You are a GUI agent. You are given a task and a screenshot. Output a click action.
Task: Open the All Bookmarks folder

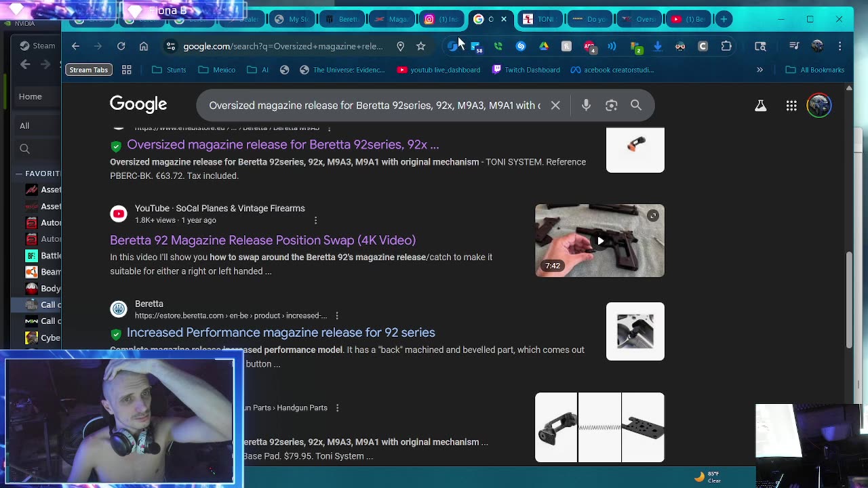[815, 70]
